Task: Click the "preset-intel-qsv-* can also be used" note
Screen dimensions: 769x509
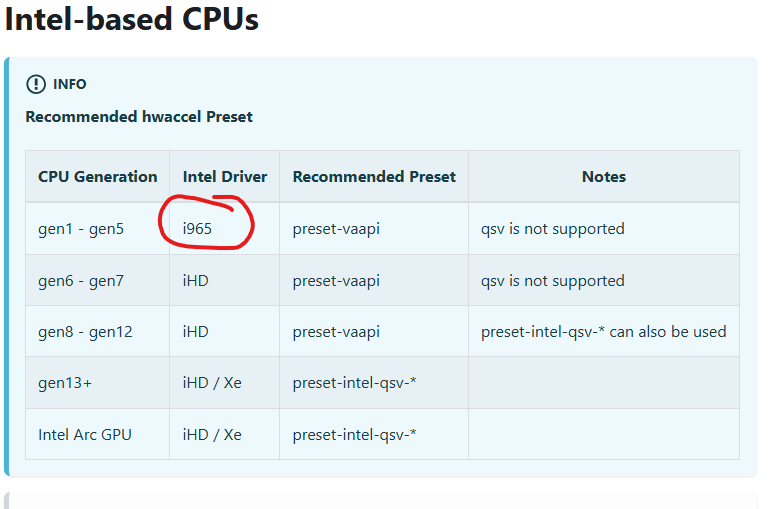Action: tap(603, 332)
